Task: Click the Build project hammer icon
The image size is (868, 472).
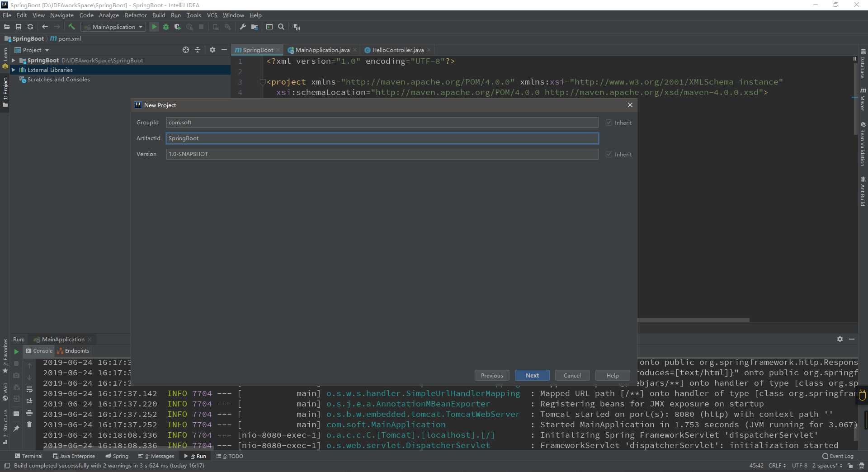Action: 71,27
